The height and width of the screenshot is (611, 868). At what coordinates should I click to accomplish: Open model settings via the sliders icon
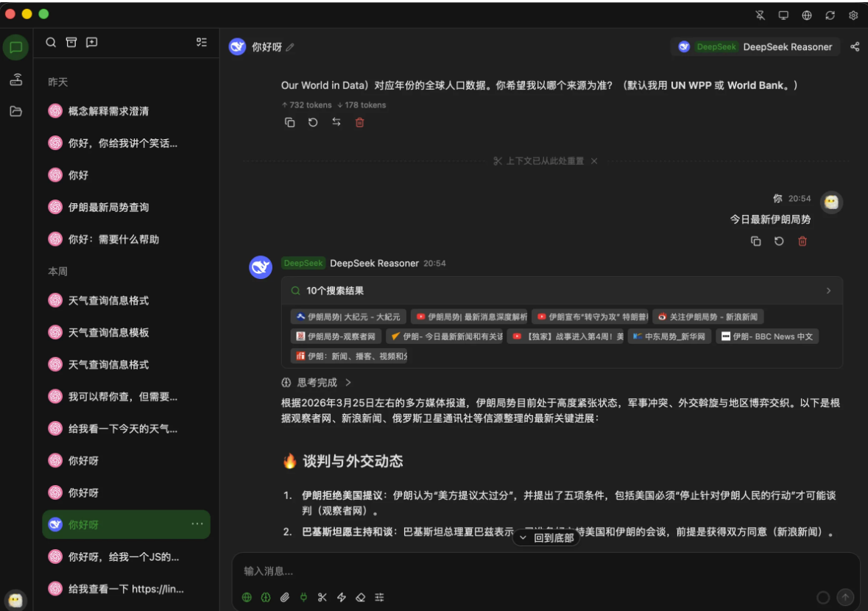(x=379, y=597)
